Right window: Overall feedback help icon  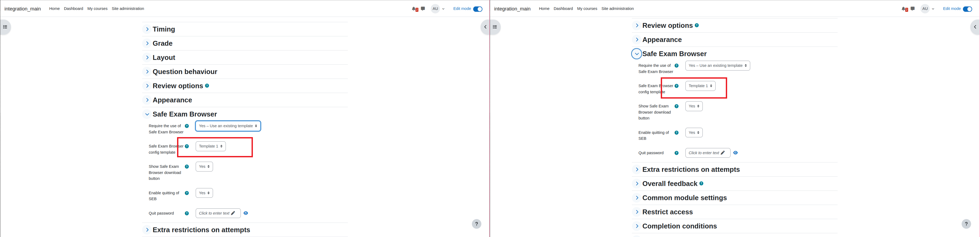point(701,183)
